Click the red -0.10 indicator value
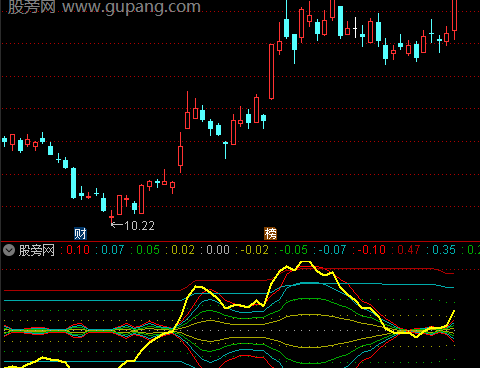Screen dimensions: 480x368 point(372,250)
